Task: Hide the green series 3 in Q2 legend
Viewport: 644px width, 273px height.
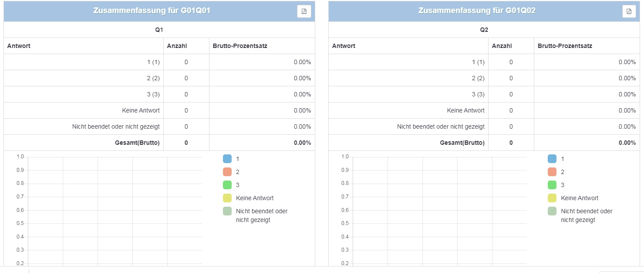Action: (552, 185)
